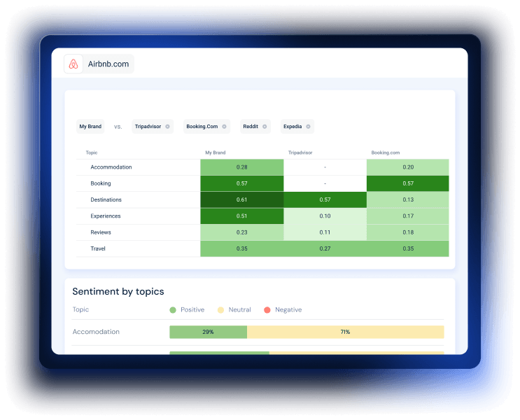Remove the Expedia competitor chip
This screenshot has height=420, width=520.
tap(308, 127)
